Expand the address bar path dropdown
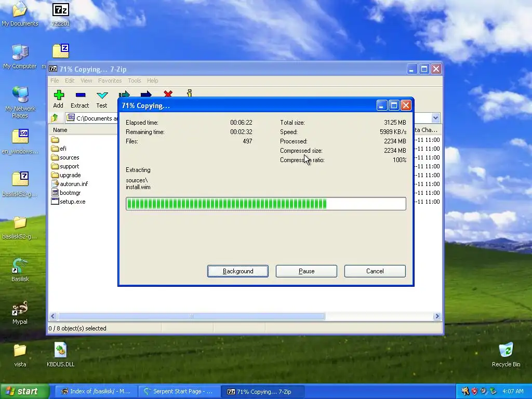Image resolution: width=532 pixels, height=399 pixels. [x=436, y=118]
